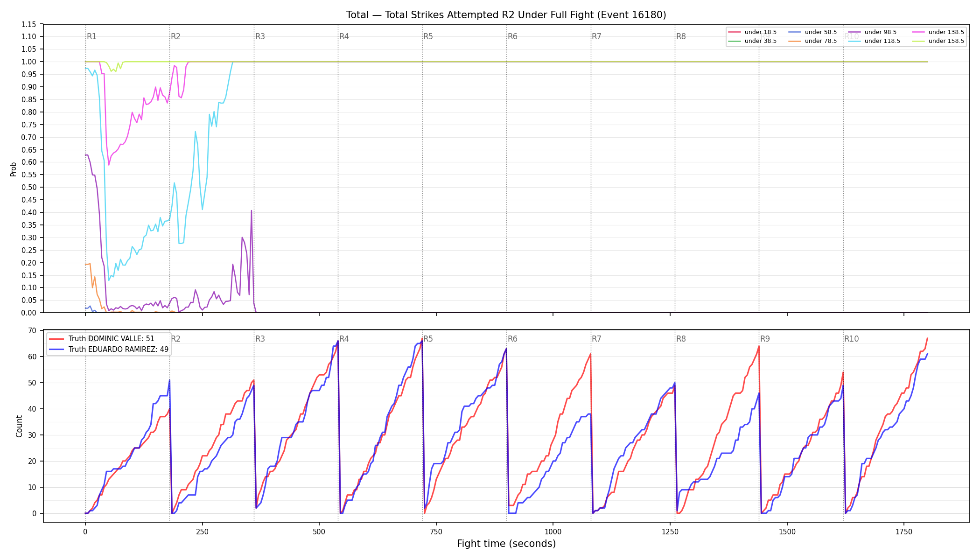Viewport: 980px width, 560px height.
Task: Click the 1.15 tick on the Prob axis
Action: pyautogui.click(x=29, y=24)
